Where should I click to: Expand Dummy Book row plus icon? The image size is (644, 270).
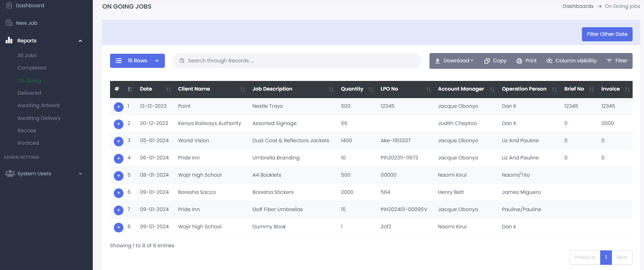click(119, 227)
